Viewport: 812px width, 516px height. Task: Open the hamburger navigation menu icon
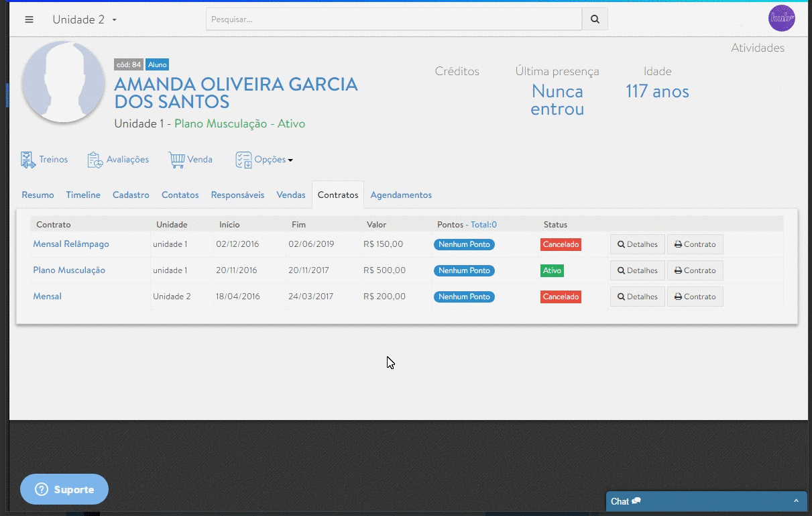coord(29,19)
